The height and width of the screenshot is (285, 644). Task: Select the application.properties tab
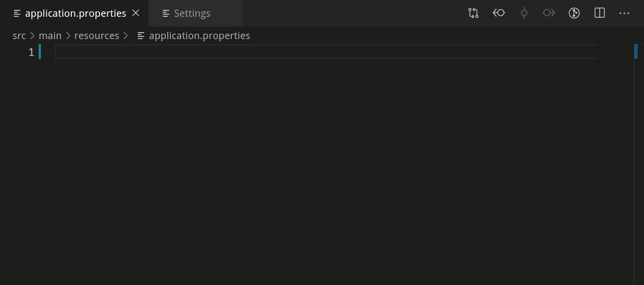(75, 13)
